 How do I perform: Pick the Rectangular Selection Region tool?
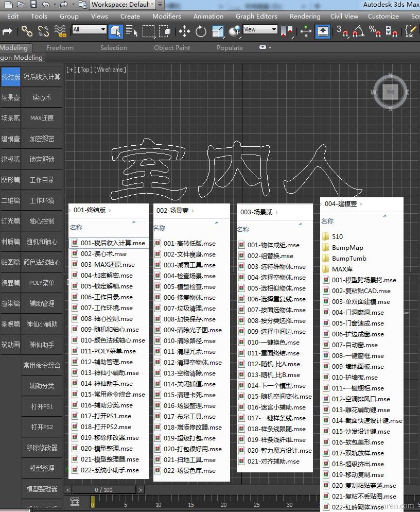148,31
